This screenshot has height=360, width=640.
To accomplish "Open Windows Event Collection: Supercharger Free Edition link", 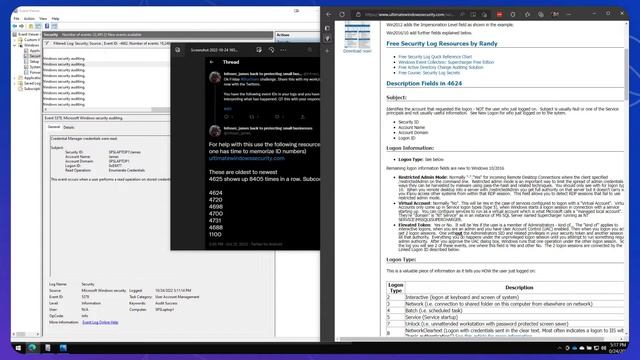I will click(446, 62).
